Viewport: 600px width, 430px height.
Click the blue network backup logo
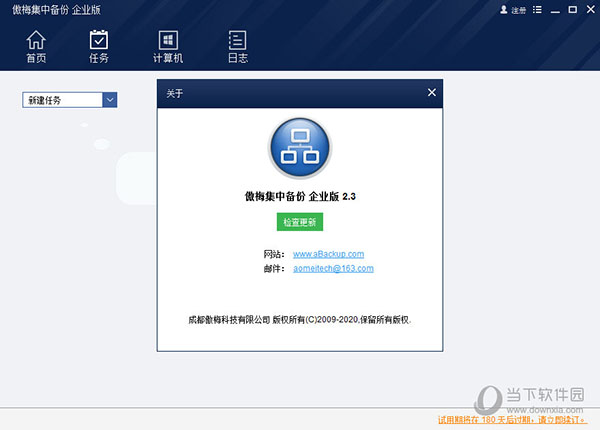(300, 148)
